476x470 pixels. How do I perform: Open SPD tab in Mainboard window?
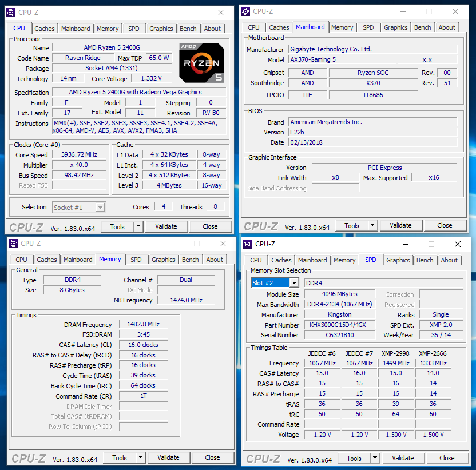368,27
